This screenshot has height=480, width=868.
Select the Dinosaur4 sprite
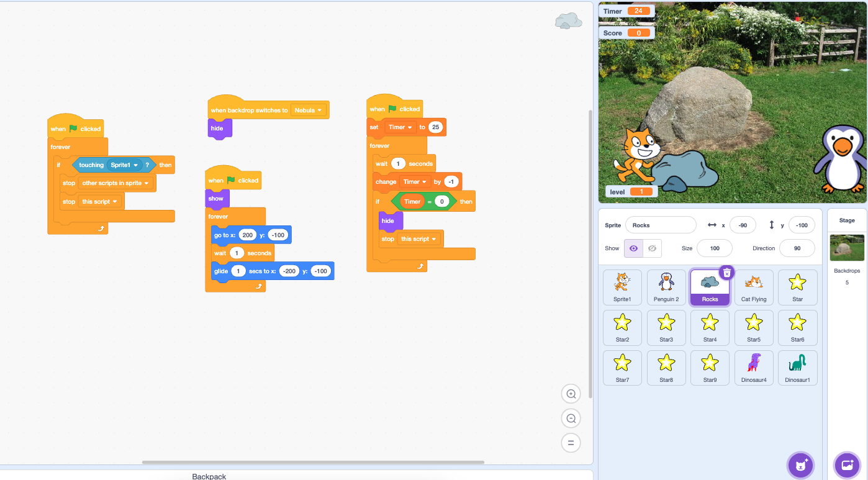click(x=754, y=368)
